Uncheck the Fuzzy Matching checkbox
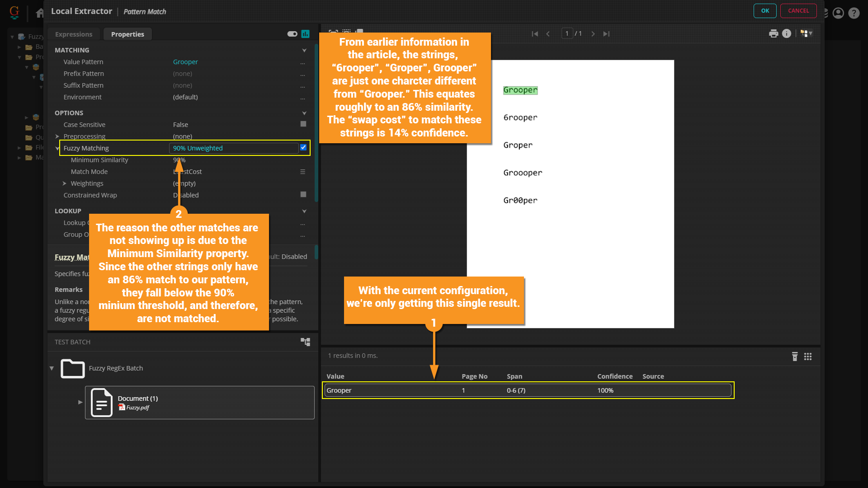The image size is (868, 488). point(303,148)
